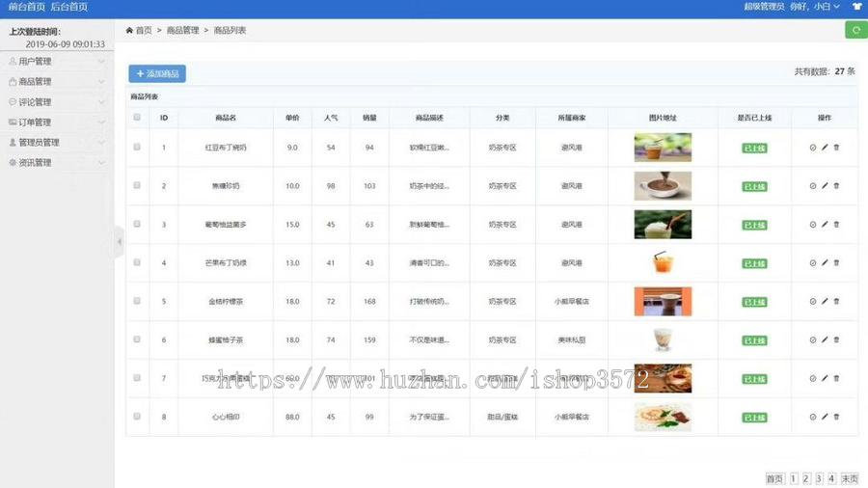Image resolution: width=868 pixels, height=488 pixels.
Task: Check the box for product ID 6
Action: tap(137, 339)
